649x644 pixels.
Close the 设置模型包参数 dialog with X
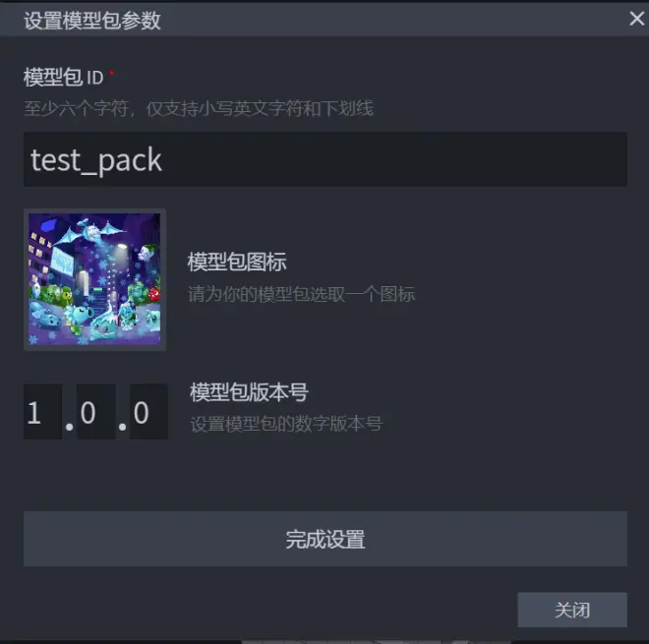(636, 19)
